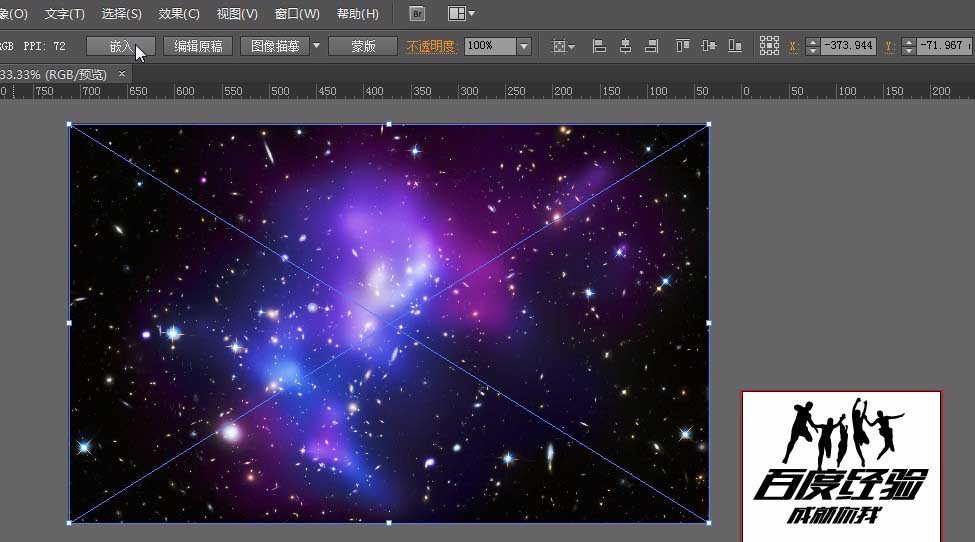Open the 窗口(W) menu
Screen dimensions: 975x542
(x=297, y=14)
